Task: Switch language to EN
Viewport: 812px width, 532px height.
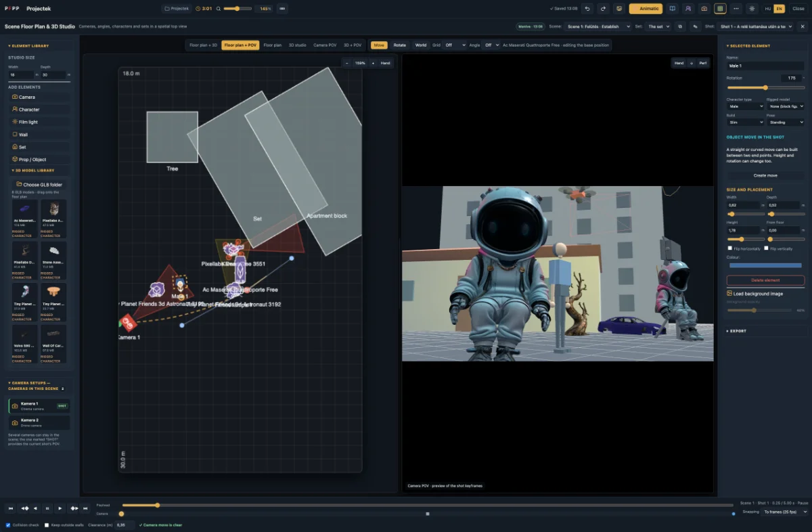Action: (x=779, y=9)
